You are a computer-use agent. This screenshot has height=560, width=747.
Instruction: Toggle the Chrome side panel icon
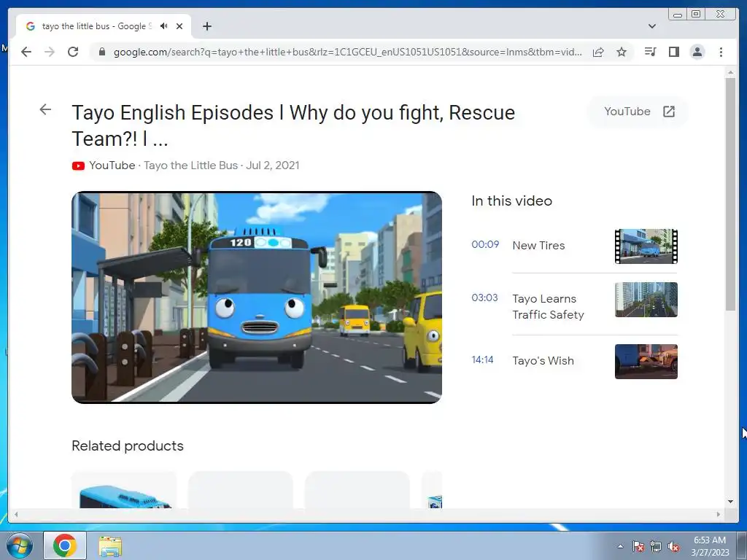click(x=673, y=52)
